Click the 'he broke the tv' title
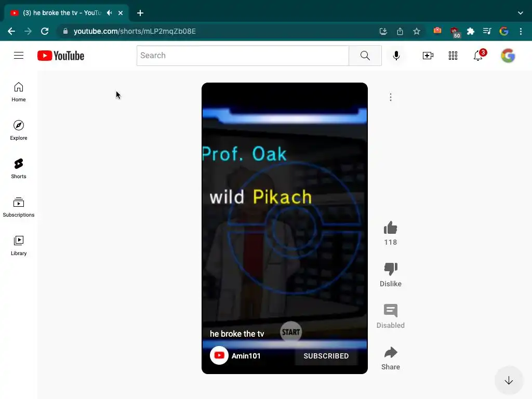 coord(237,334)
